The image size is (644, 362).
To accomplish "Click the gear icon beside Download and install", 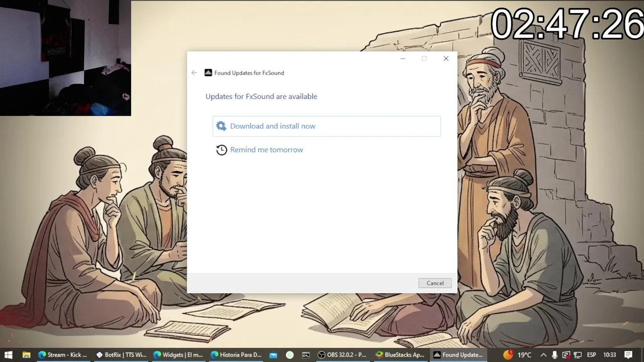I will (x=221, y=126).
